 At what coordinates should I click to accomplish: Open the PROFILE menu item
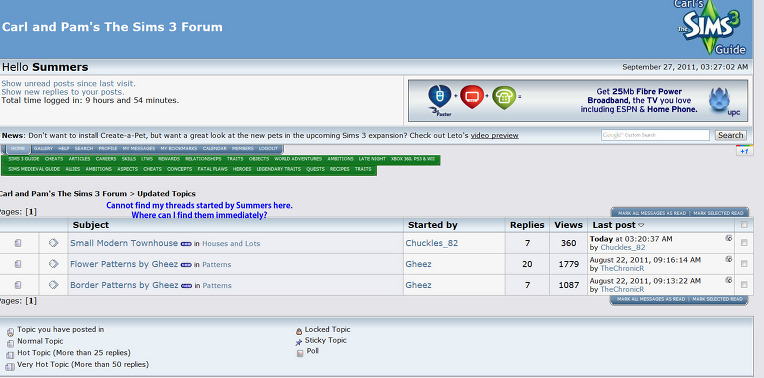pos(108,149)
